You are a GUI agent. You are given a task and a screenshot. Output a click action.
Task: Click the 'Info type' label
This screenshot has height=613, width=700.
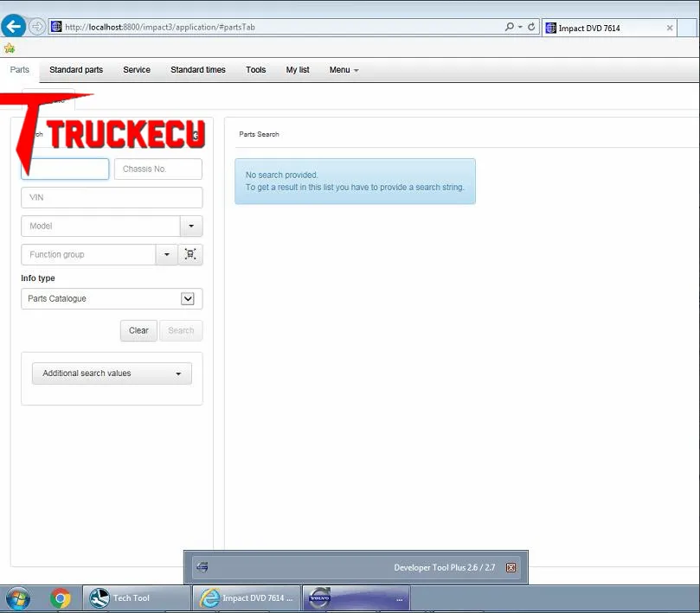38,278
